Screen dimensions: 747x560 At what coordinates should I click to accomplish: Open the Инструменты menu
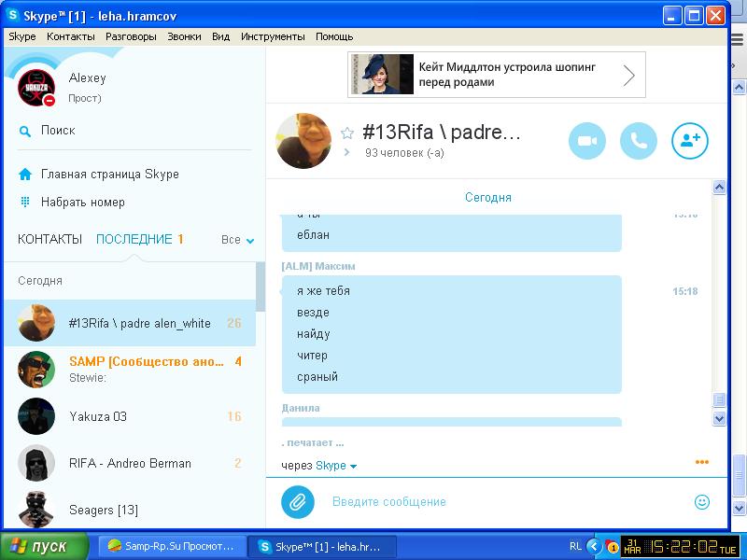click(273, 36)
